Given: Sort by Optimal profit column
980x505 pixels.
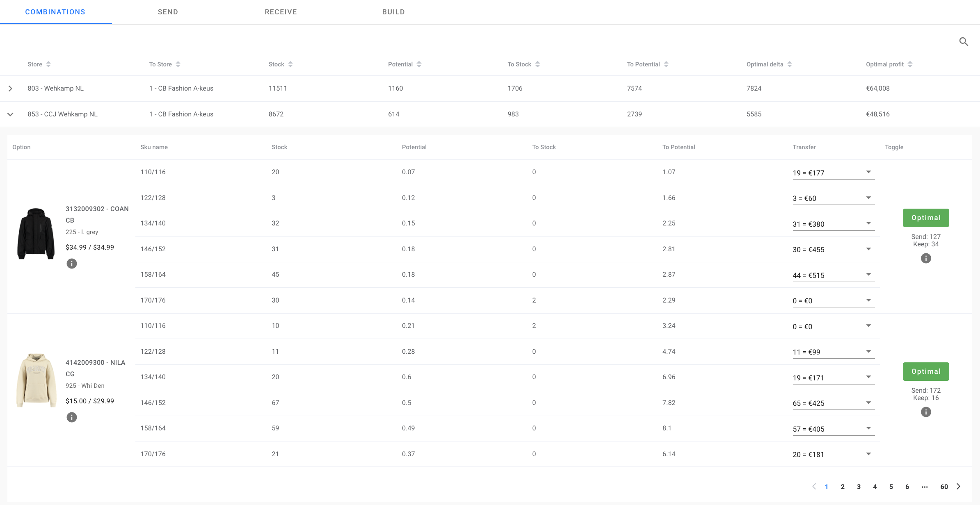Looking at the screenshot, I should tap(910, 64).
